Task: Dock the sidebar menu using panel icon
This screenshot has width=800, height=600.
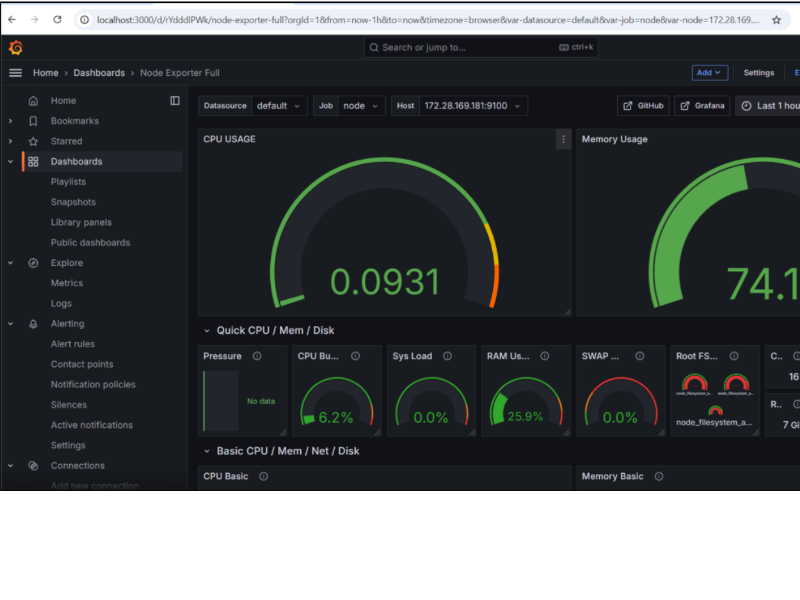Action: click(174, 101)
